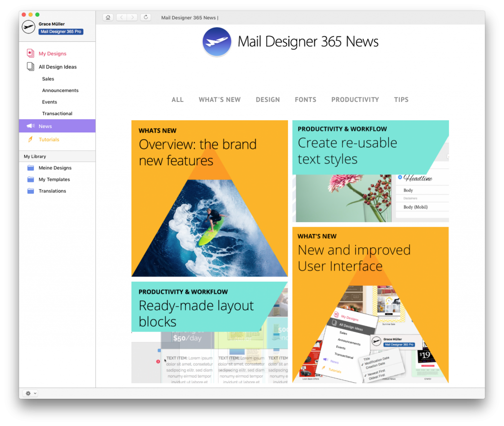
Task: Open the Tutorials section
Action: (x=49, y=139)
